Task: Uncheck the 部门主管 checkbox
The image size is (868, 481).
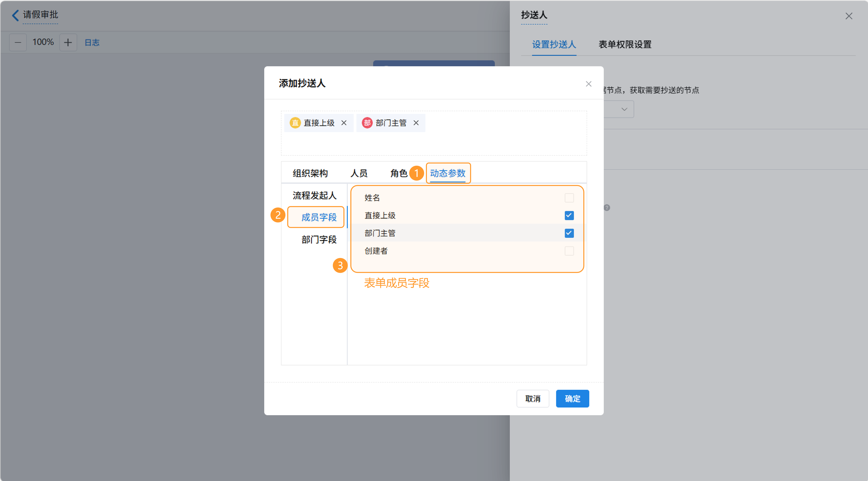Action: click(569, 233)
